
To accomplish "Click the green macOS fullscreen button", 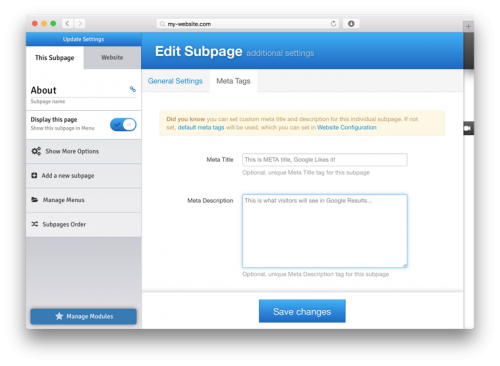I will coord(53,23).
